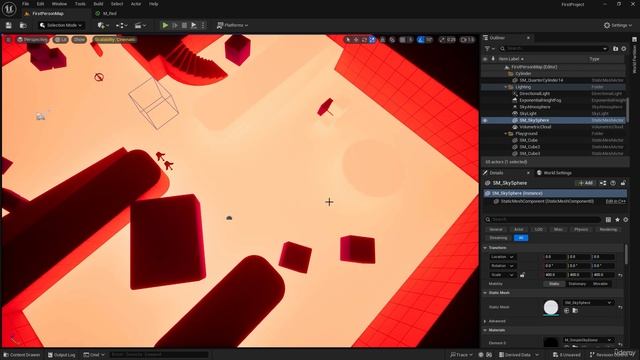Collapse the Lighting folder in Outliner

pyautogui.click(x=505, y=87)
